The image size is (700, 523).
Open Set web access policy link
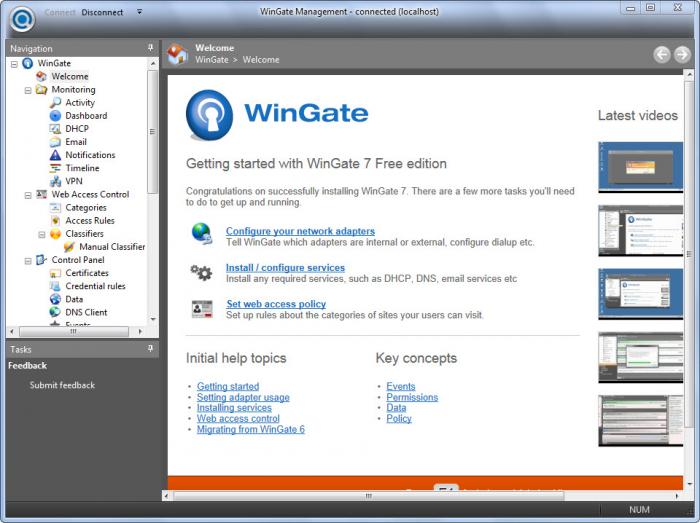276,304
